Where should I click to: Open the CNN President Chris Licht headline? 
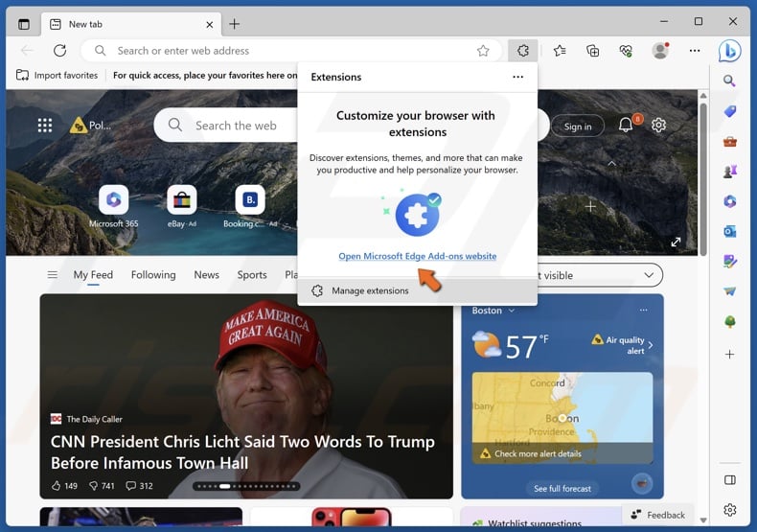point(242,452)
